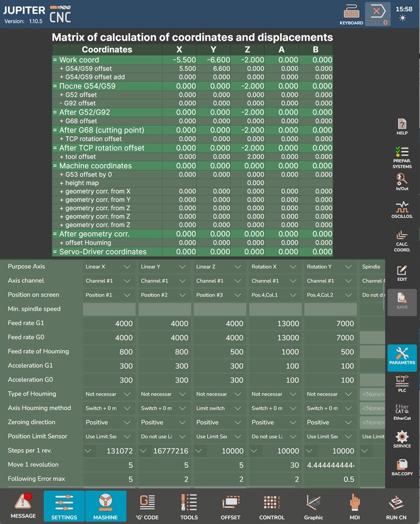Switch to the TOOLS tab
The width and height of the screenshot is (420, 524).
click(x=189, y=507)
